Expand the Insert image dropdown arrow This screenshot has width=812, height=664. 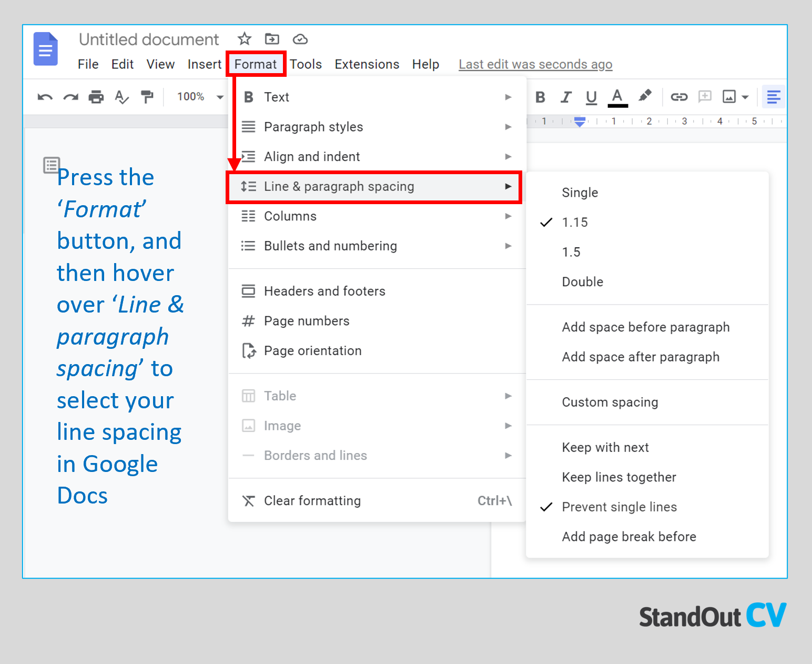point(744,97)
